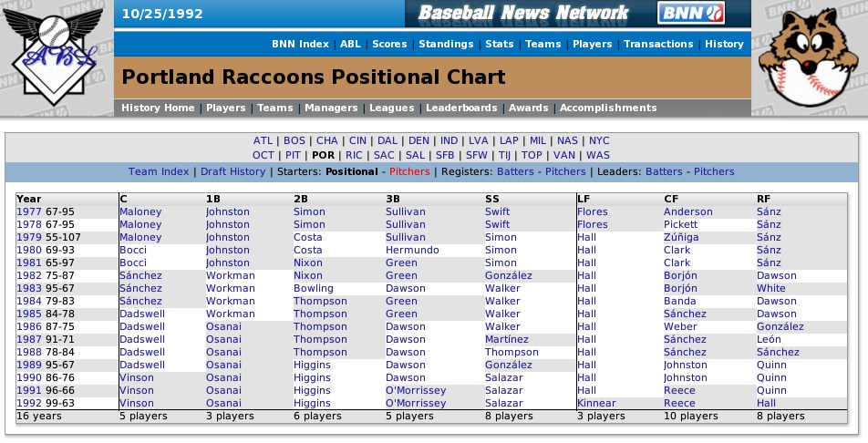The image size is (868, 443).
Task: Open Leagues in the gray bar
Action: click(x=391, y=108)
